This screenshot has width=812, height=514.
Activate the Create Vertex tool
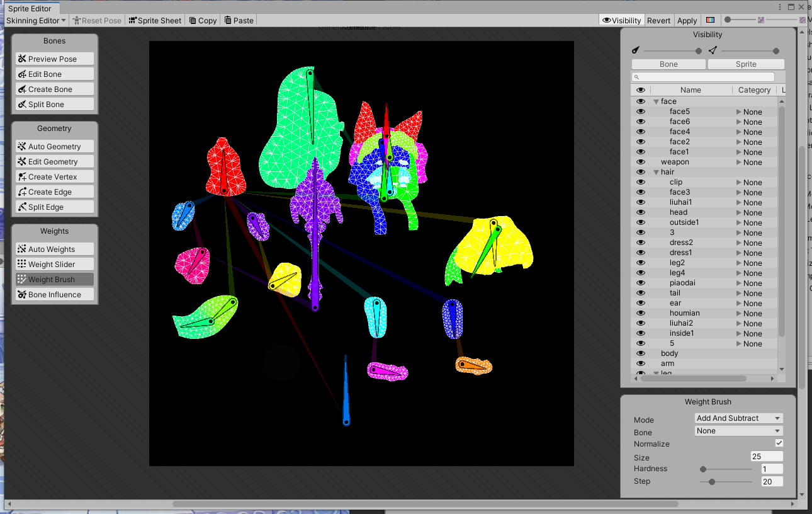(x=54, y=176)
